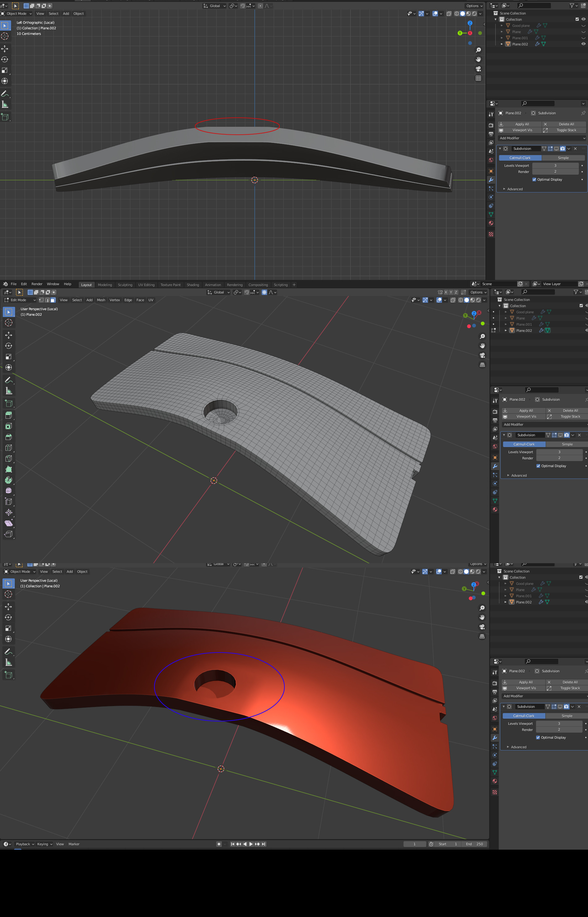Open the Keying dropdown in the timeline
Screen dimensions: 588x917
click(45, 844)
